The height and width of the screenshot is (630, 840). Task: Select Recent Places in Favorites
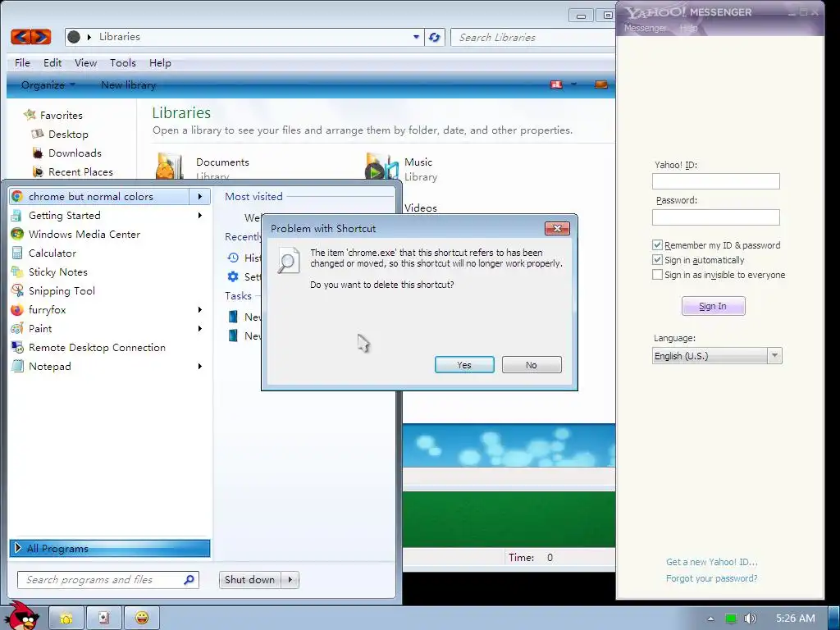tap(80, 172)
